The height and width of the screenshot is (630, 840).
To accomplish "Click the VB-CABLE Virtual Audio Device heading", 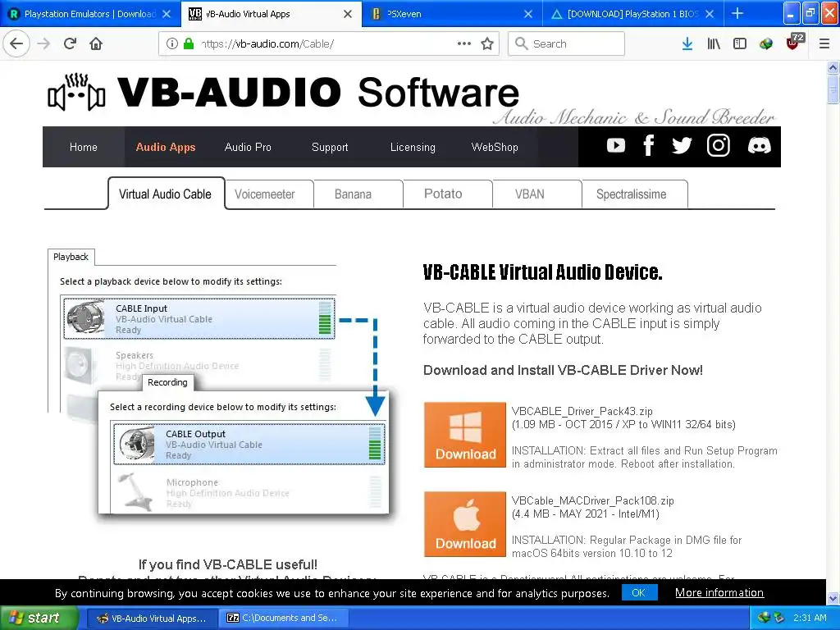I will (x=543, y=272).
